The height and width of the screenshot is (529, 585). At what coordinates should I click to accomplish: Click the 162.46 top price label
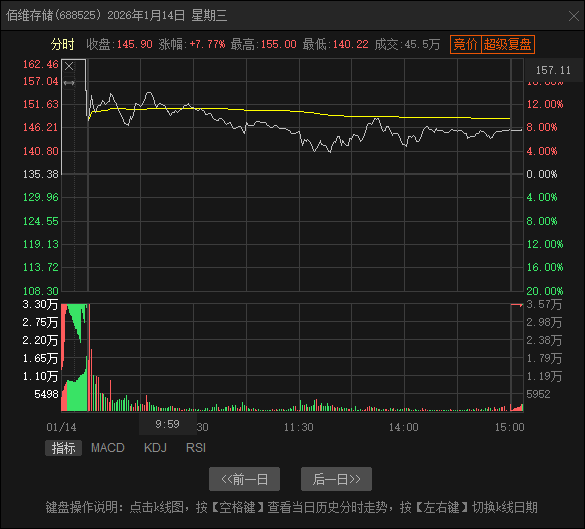tap(41, 65)
